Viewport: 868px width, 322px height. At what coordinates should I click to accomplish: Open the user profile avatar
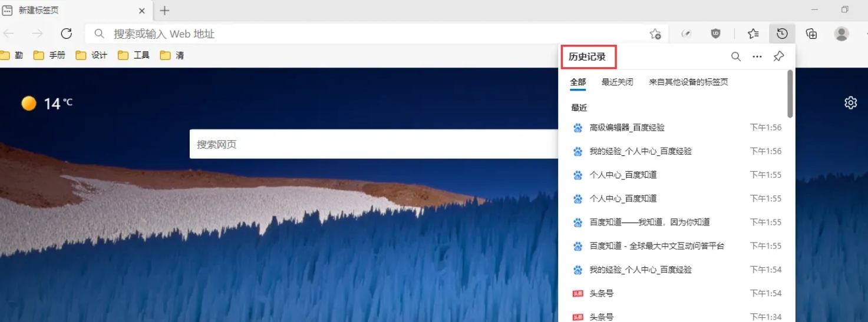(841, 34)
